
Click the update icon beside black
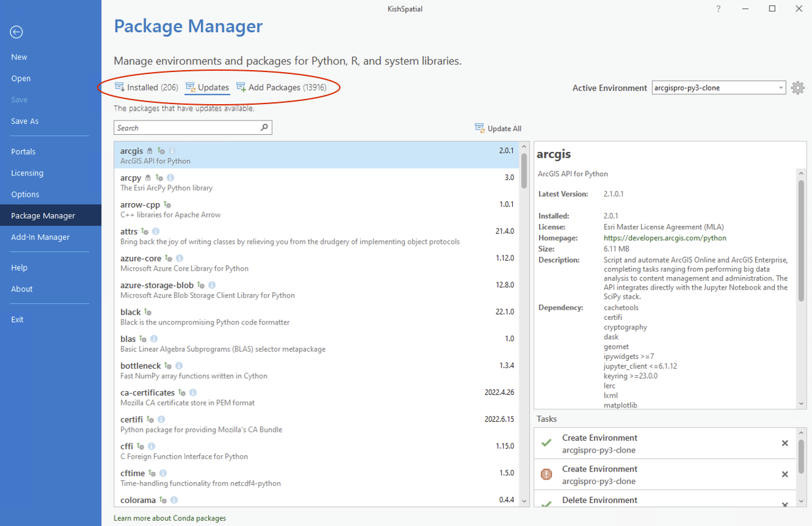click(x=147, y=312)
